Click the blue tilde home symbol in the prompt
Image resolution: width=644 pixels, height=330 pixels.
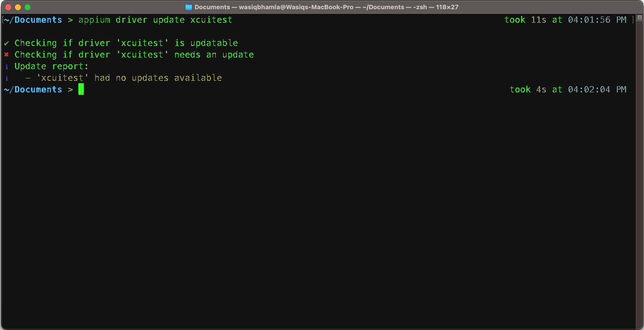point(6,89)
